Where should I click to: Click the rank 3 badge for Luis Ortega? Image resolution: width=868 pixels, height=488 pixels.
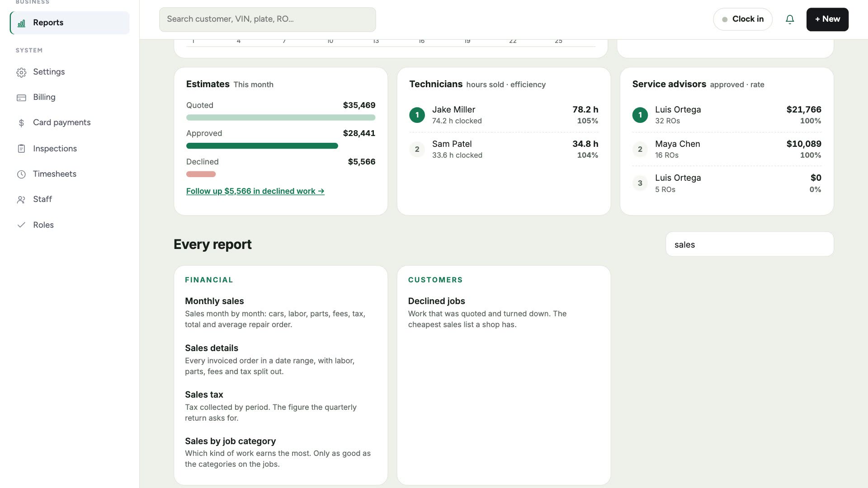click(640, 183)
